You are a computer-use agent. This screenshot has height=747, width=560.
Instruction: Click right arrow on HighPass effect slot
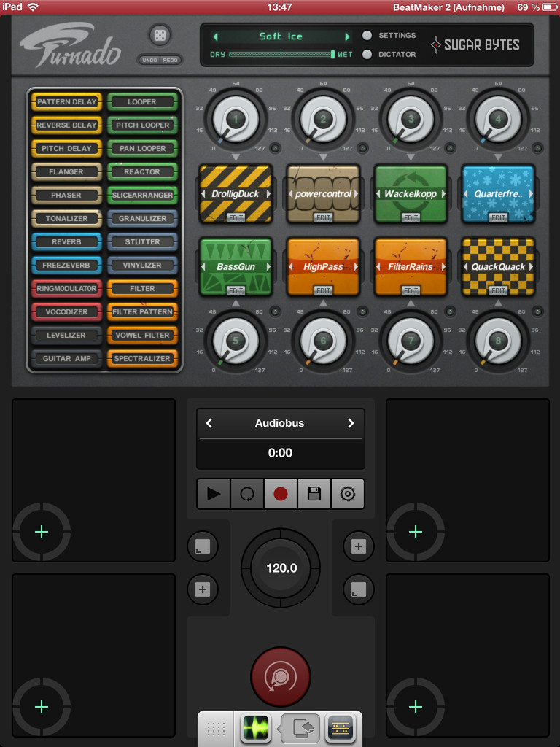click(x=356, y=267)
